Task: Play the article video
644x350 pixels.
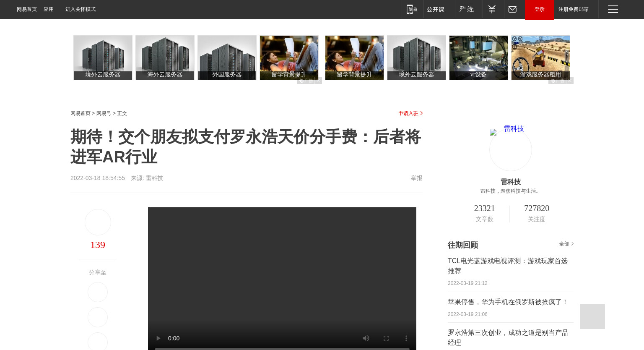Action: 158,338
